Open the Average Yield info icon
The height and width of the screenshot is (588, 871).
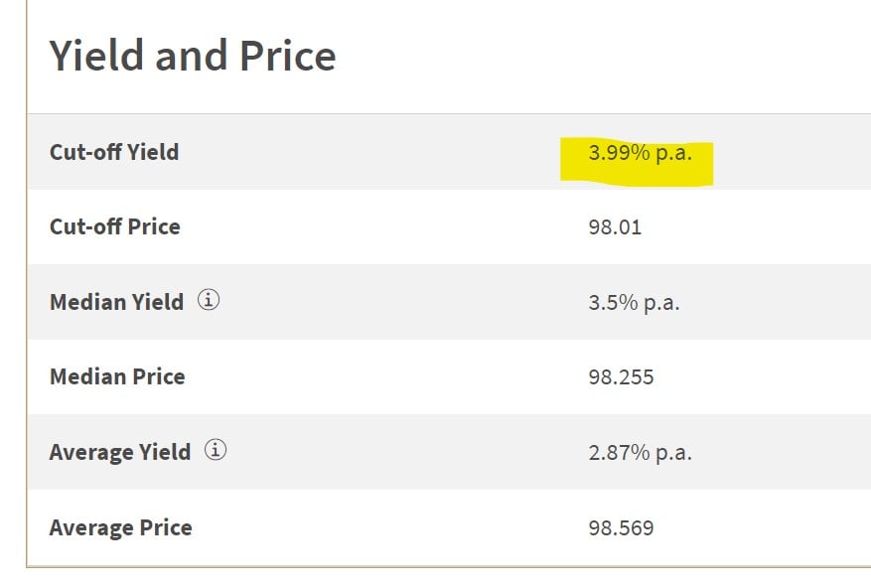[215, 450]
